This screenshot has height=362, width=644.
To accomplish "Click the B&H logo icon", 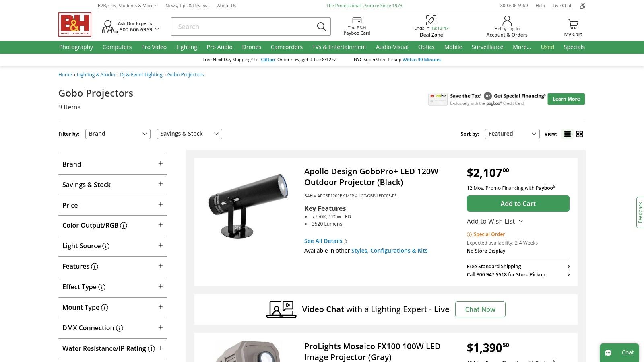I will [x=75, y=25].
